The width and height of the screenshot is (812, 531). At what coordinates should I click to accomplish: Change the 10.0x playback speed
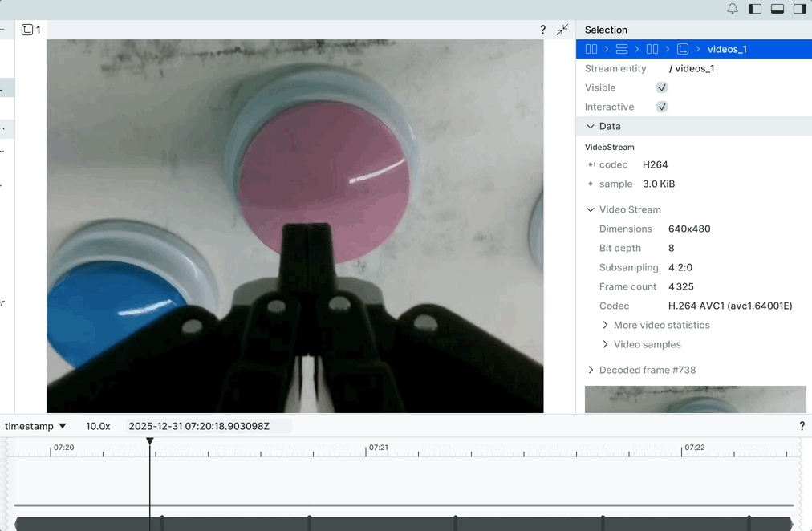tap(98, 426)
